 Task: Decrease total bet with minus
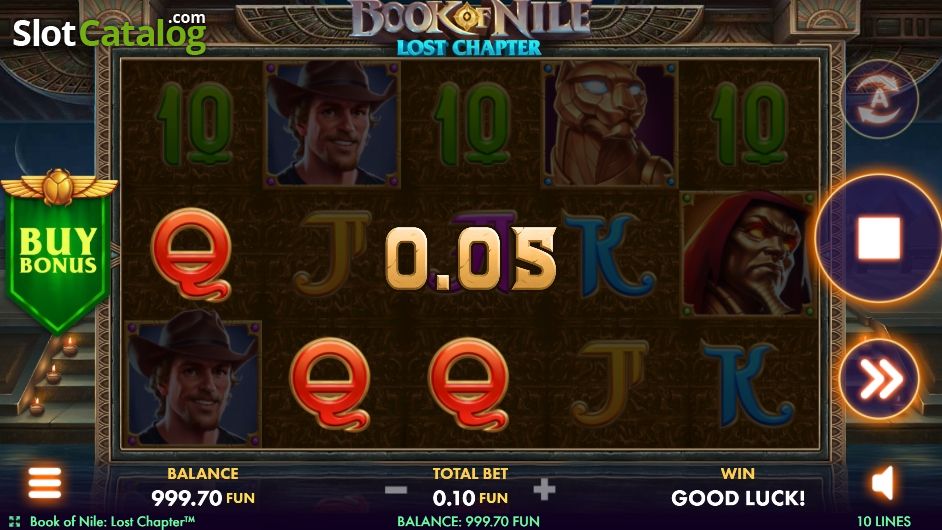point(396,491)
